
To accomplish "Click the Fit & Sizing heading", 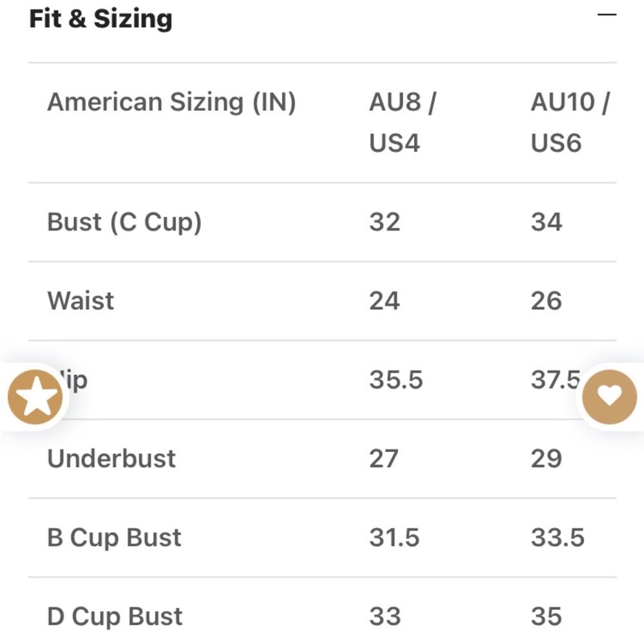I will tap(100, 18).
